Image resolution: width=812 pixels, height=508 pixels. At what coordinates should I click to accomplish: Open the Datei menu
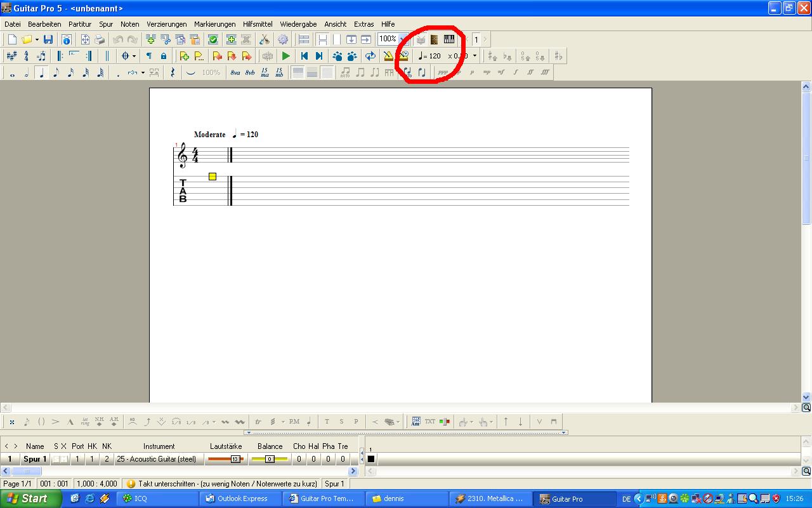(13, 24)
